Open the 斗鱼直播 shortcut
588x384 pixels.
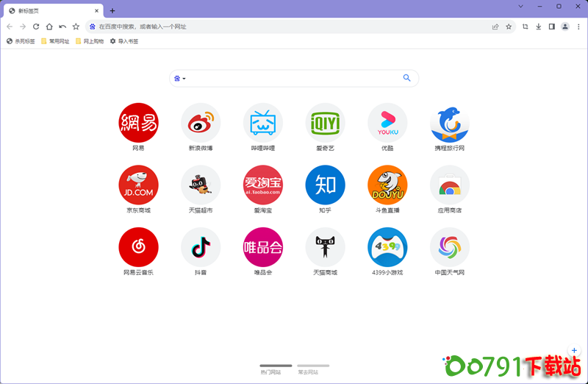tap(387, 185)
